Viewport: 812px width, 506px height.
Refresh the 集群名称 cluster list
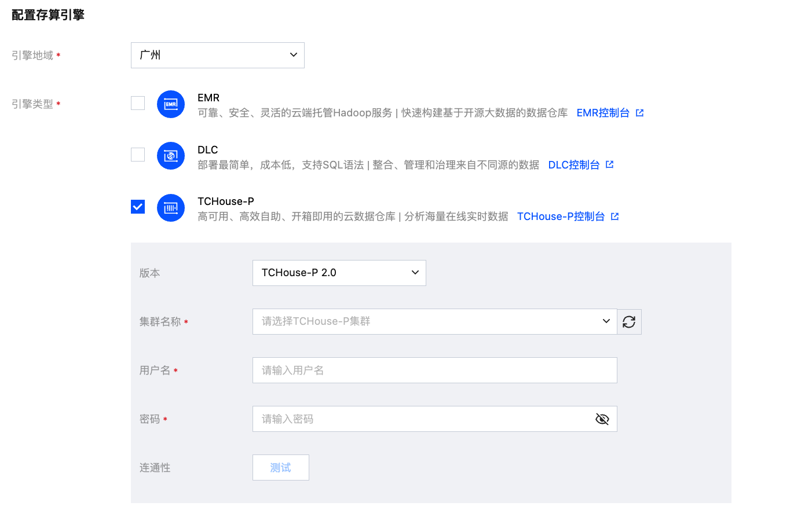point(629,322)
